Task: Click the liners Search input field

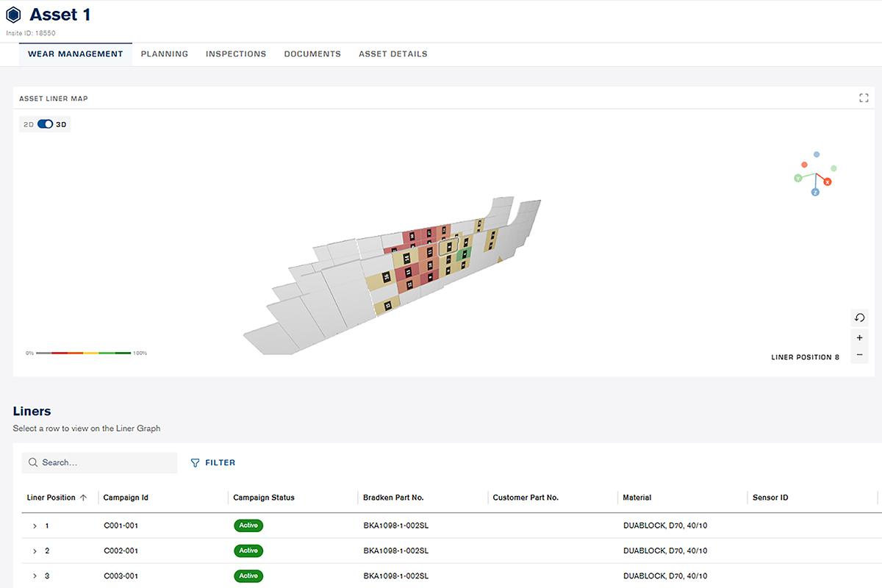Action: pos(100,462)
